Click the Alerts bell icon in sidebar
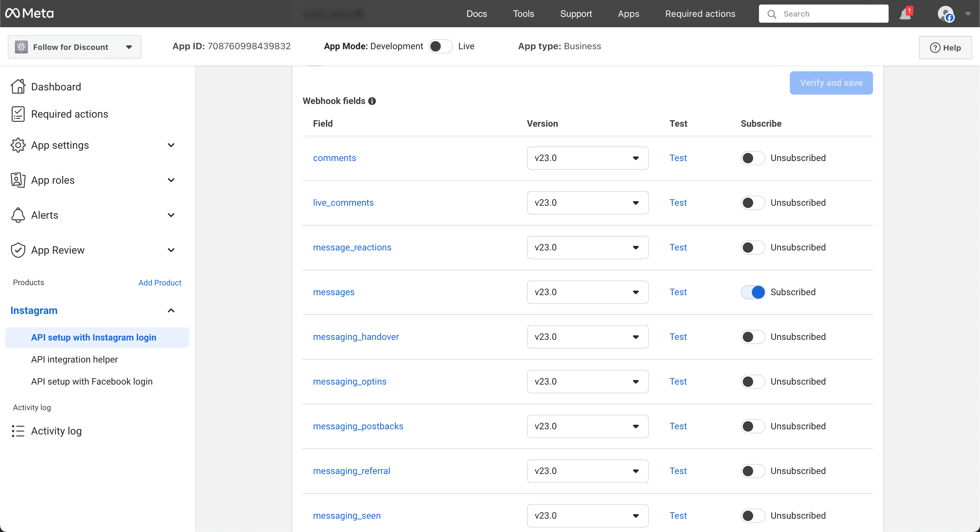Viewport: 980px width, 532px height. tap(18, 215)
